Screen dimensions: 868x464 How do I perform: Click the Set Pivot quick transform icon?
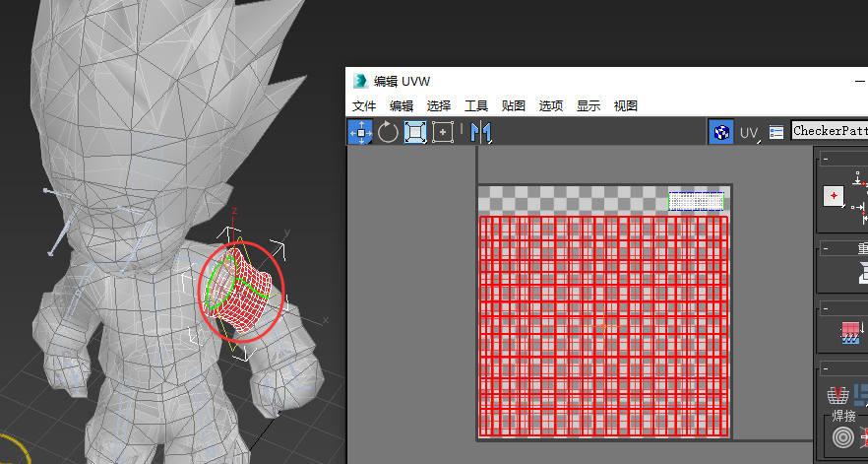pyautogui.click(x=834, y=196)
